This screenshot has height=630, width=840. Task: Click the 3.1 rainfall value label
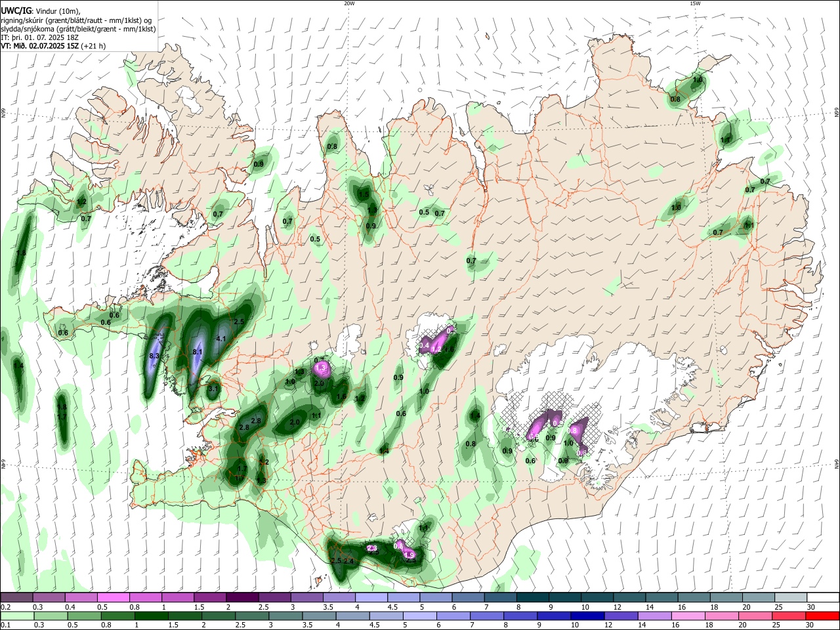(x=213, y=389)
